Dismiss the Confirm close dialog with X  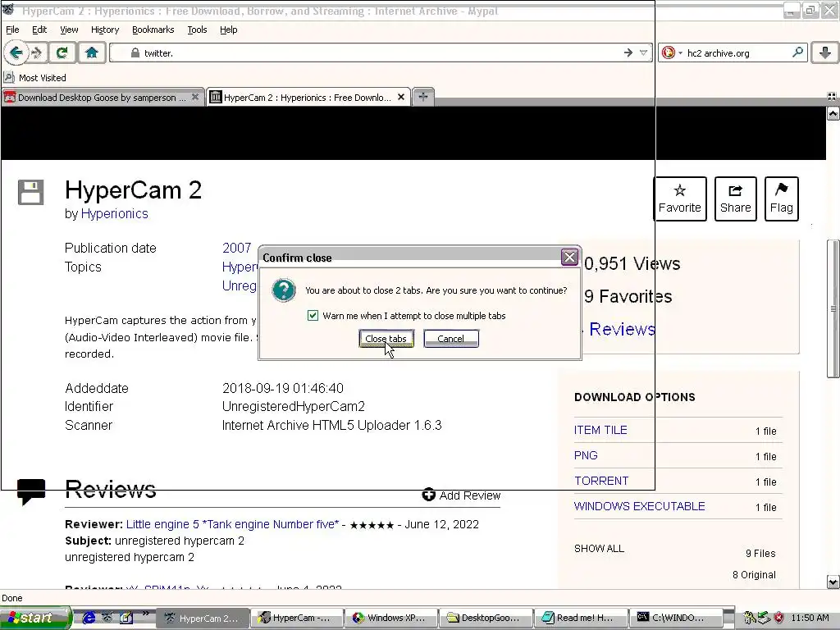click(x=569, y=258)
